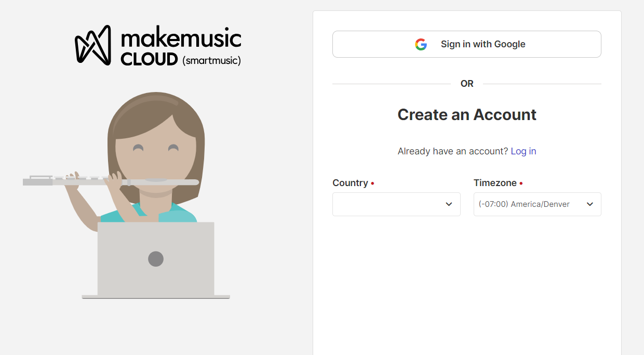Click the (smartmusic) label in the logo
644x355 pixels.
click(212, 61)
